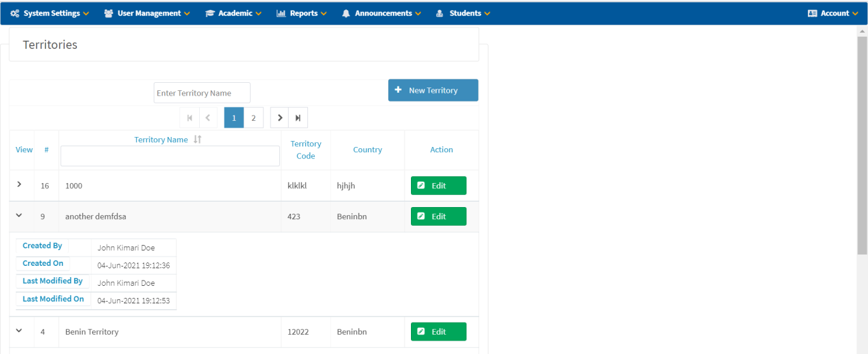Click the Territory Name sort arrows icon
This screenshot has height=354, width=868.
coord(197,140)
